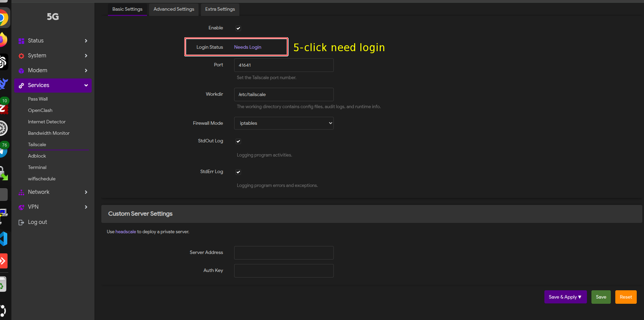The image size is (644, 320).
Task: Click 'Logging program errors and exceptions.' text
Action: [x=277, y=186]
